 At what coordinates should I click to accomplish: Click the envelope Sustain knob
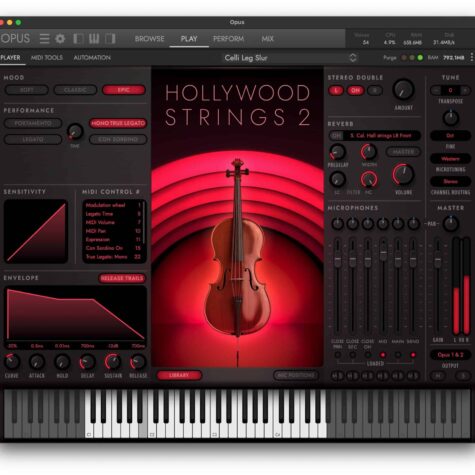[113, 362]
